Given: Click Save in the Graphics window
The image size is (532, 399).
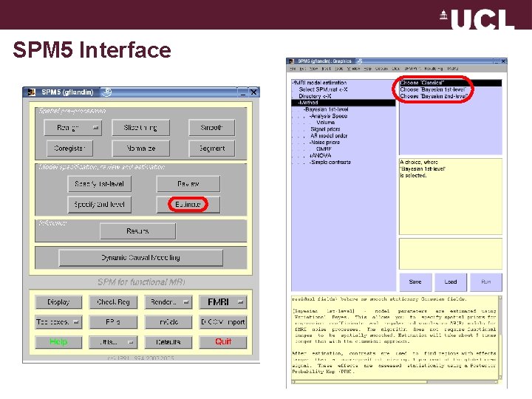Looking at the screenshot, I should [x=415, y=282].
